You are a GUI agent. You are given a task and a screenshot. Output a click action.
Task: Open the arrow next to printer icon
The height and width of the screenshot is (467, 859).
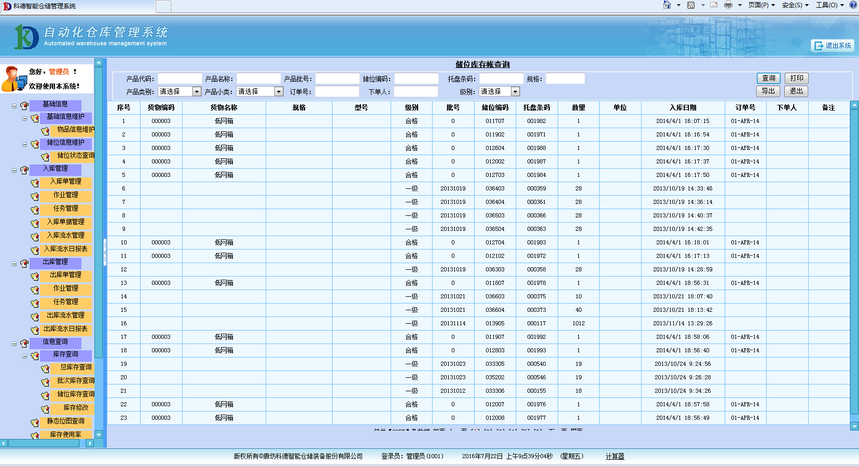[x=739, y=5]
